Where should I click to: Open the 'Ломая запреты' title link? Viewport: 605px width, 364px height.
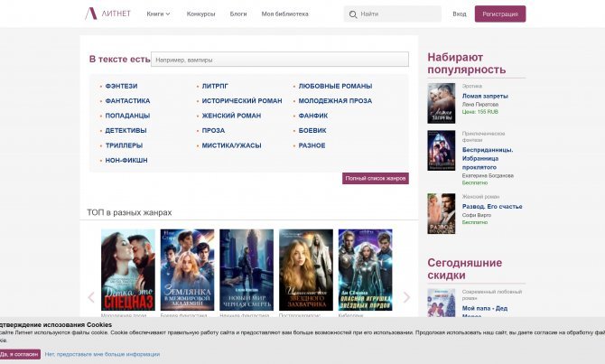click(x=485, y=96)
